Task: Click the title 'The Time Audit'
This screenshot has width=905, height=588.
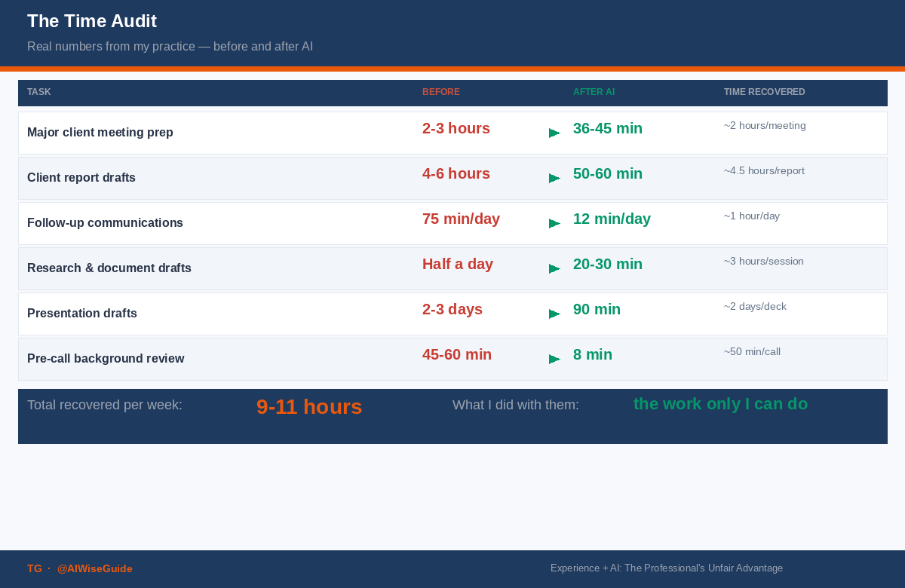Action: (92, 22)
